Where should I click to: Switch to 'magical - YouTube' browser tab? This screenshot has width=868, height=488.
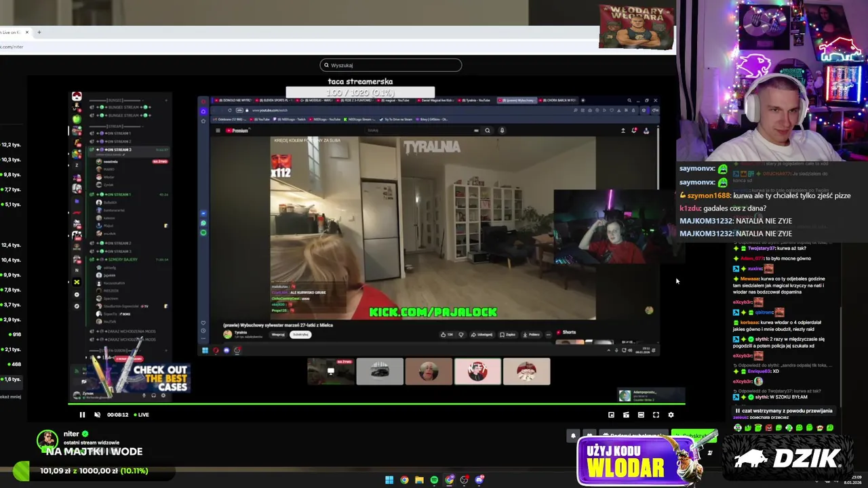[395, 100]
